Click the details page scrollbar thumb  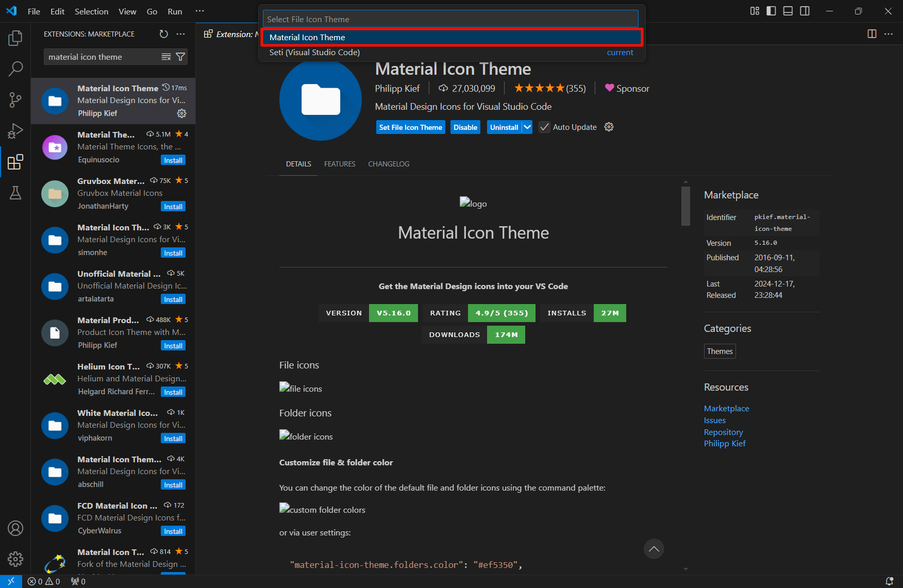pyautogui.click(x=685, y=206)
